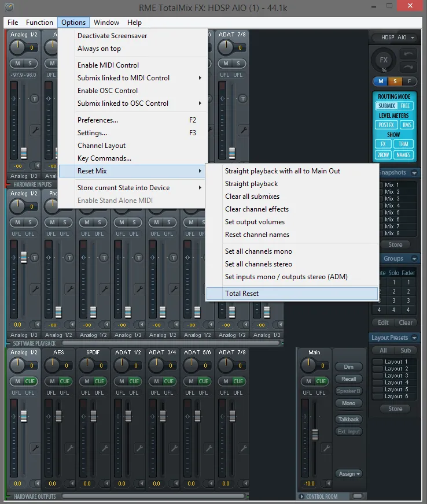Click the T trim icon on ADAT 7/8 input
The width and height of the screenshot is (427, 504).
click(x=243, y=98)
